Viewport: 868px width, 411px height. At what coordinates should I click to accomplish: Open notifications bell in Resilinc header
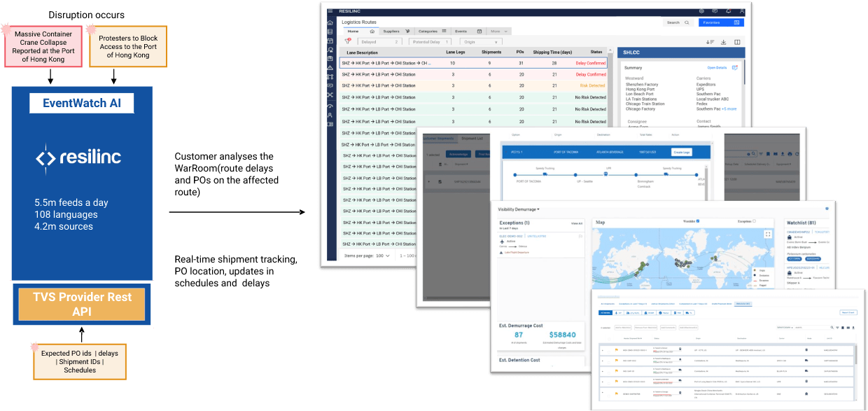[x=728, y=11]
